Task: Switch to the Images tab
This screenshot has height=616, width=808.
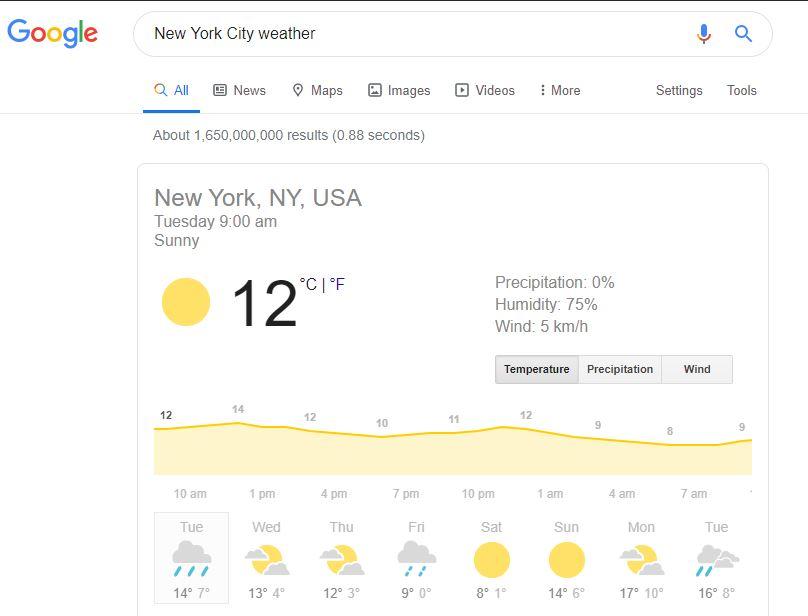Action: (x=399, y=90)
